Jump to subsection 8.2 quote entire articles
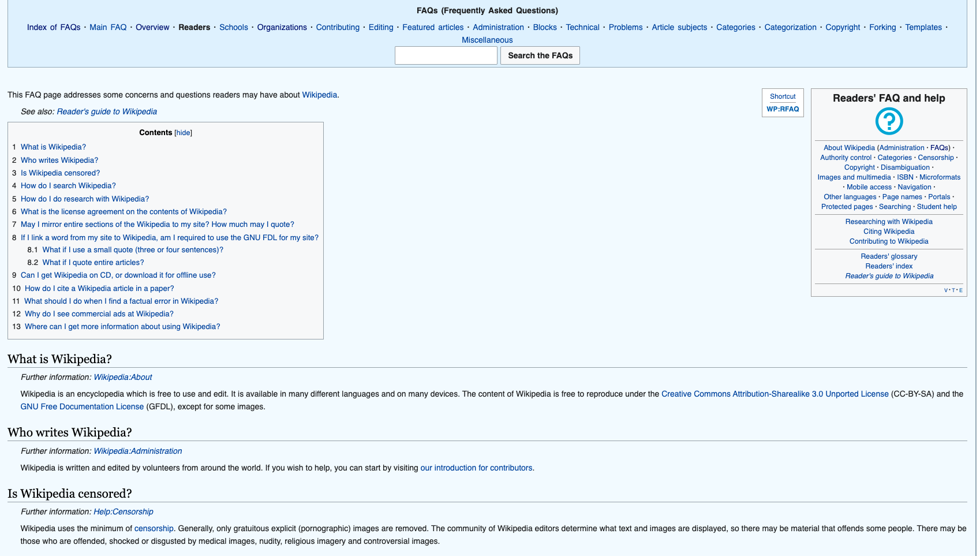The height and width of the screenshot is (556, 980). pyautogui.click(x=93, y=263)
